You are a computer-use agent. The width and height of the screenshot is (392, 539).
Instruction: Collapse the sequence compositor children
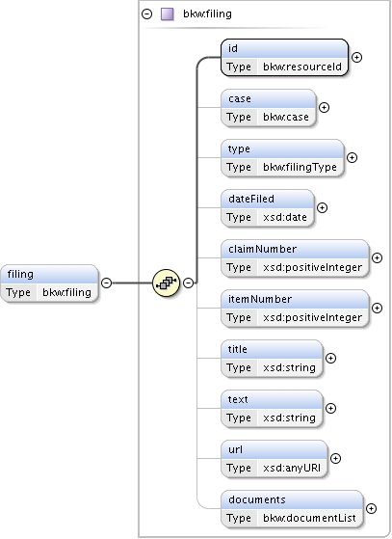pyautogui.click(x=188, y=283)
